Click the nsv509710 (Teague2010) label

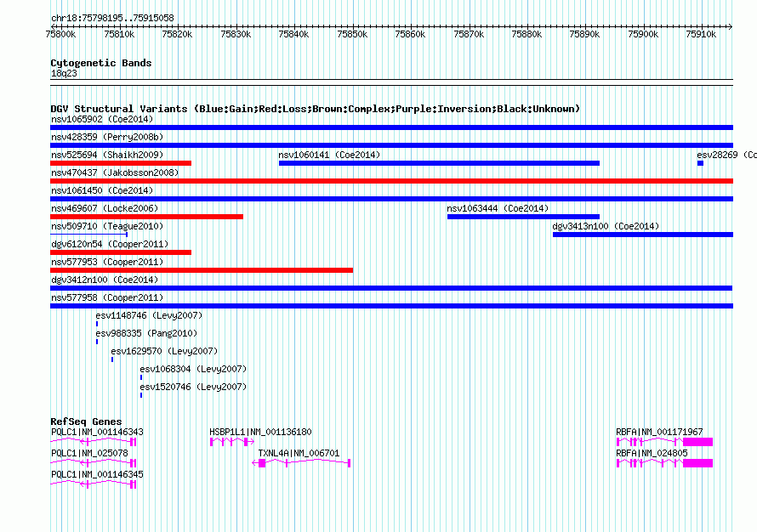(x=107, y=226)
